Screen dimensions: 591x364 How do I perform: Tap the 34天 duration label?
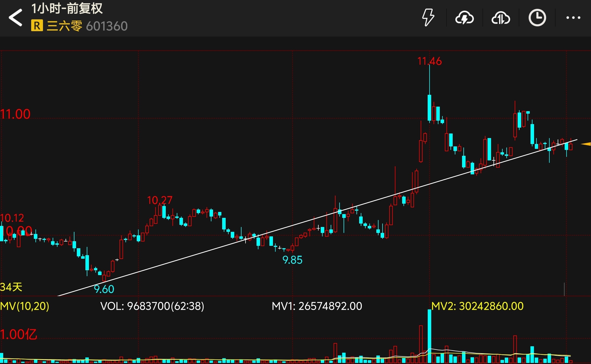[x=11, y=287]
